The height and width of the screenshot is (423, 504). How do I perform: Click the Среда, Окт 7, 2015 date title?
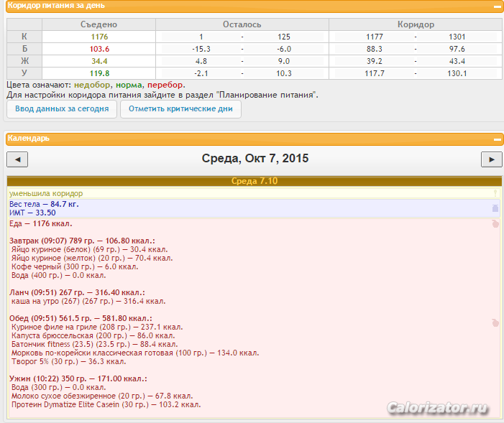[x=255, y=159]
